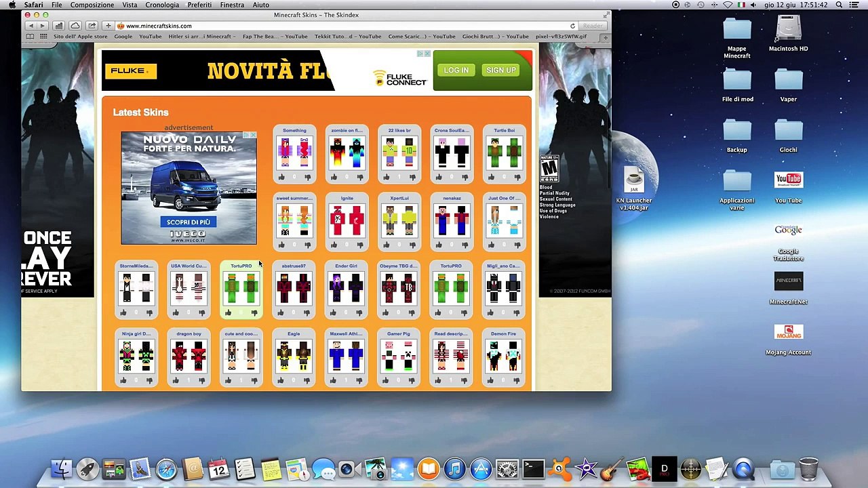Image resolution: width=868 pixels, height=488 pixels.
Task: Go forward with Safari's forward arrow
Action: click(x=42, y=26)
